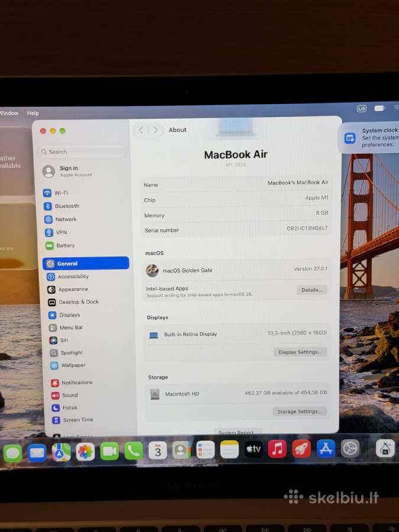Screen dimensions: 399x532
Task: Click macOS Golden Gate row
Action: tap(237, 270)
